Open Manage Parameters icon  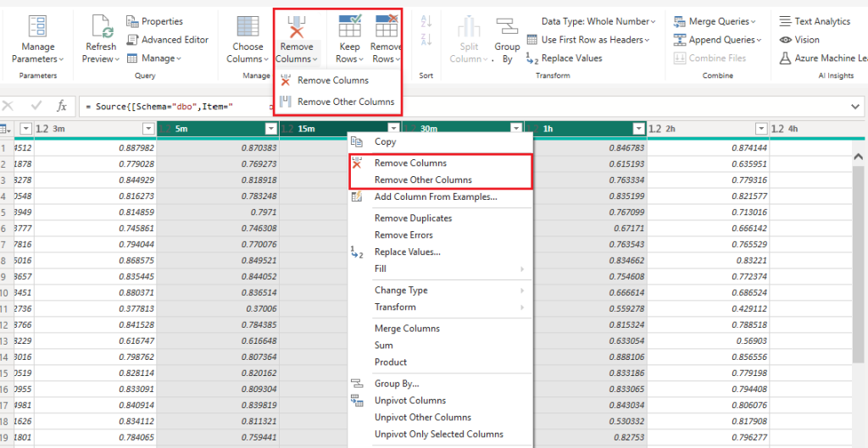[37, 26]
